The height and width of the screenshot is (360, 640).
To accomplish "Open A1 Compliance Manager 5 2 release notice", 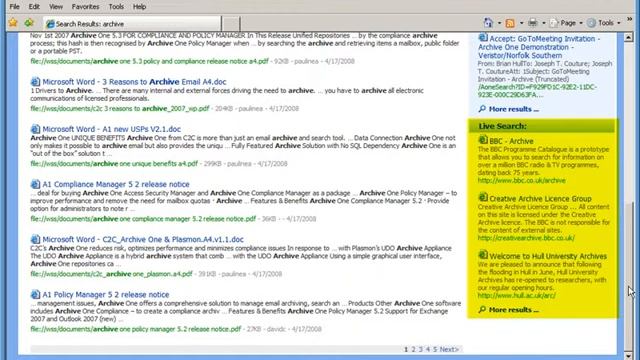I will pyautogui.click(x=116, y=184).
